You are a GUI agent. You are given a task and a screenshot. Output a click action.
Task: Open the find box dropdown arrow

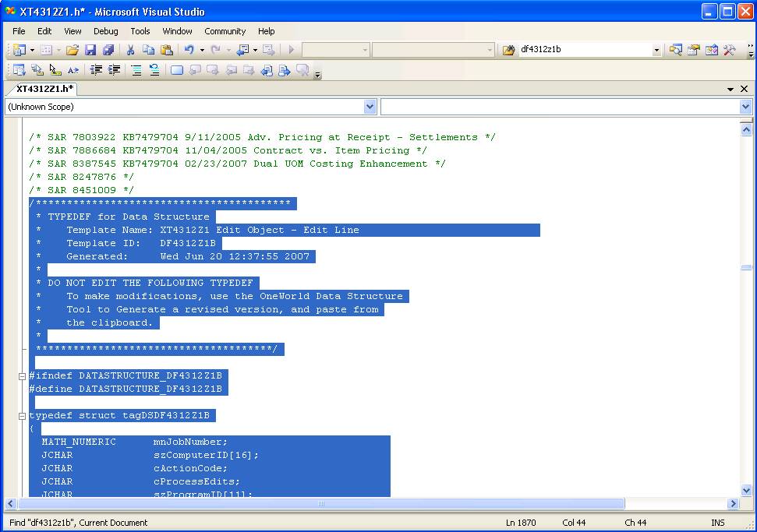click(656, 50)
